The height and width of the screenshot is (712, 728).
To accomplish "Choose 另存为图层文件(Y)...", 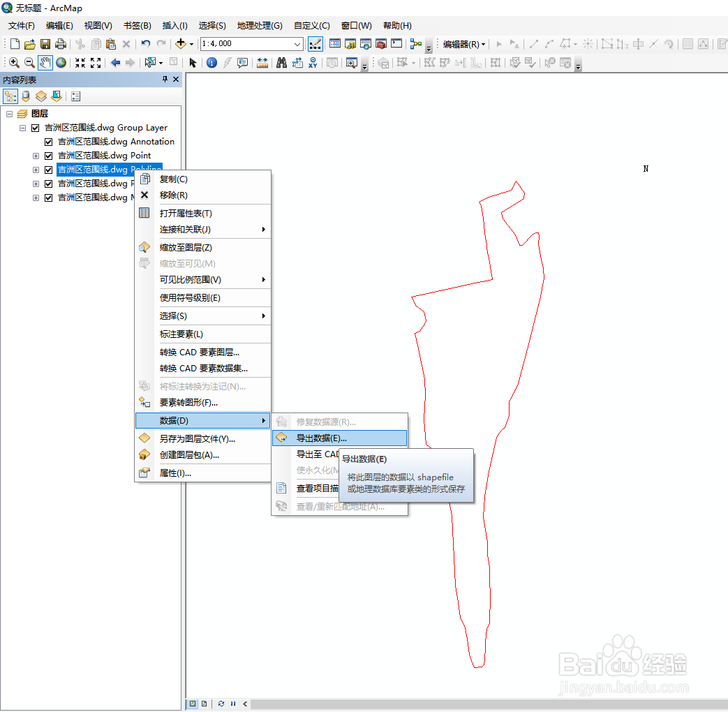I will (203, 438).
